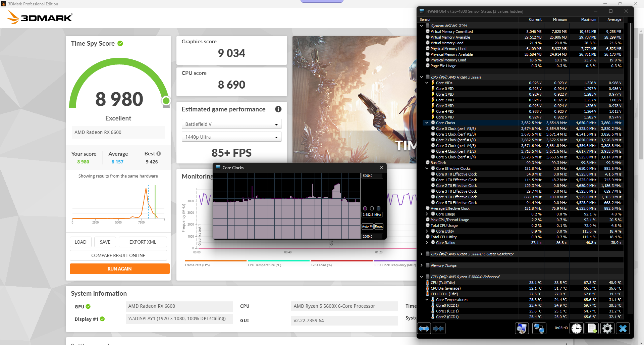Click the chip icon of System: MSI MS-7C94
The image size is (644, 345).
[x=428, y=26]
